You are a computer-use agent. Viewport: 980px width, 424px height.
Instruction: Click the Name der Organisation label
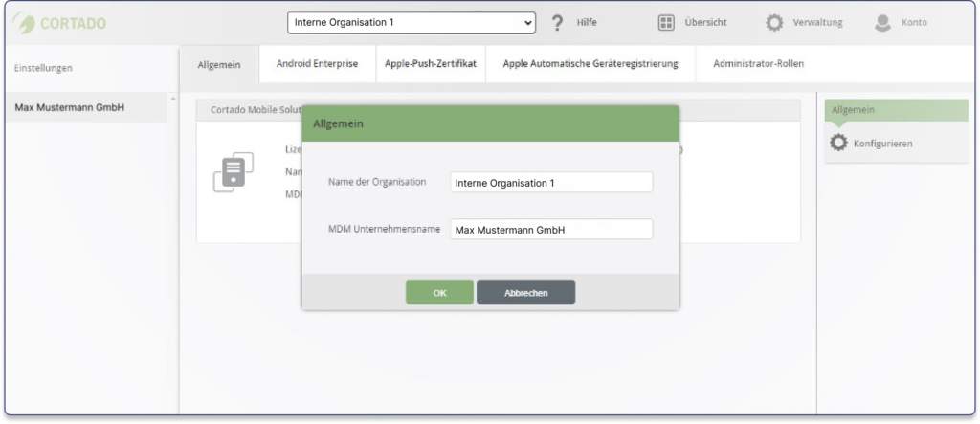click(x=377, y=182)
